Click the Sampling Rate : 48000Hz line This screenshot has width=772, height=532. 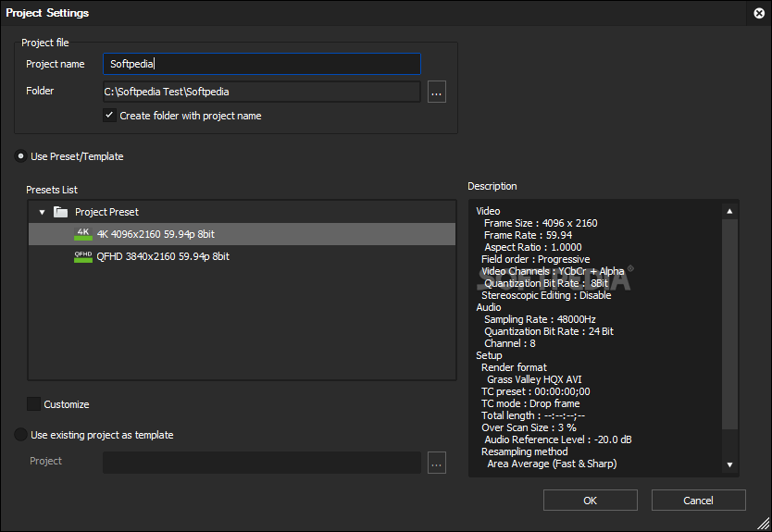click(540, 319)
